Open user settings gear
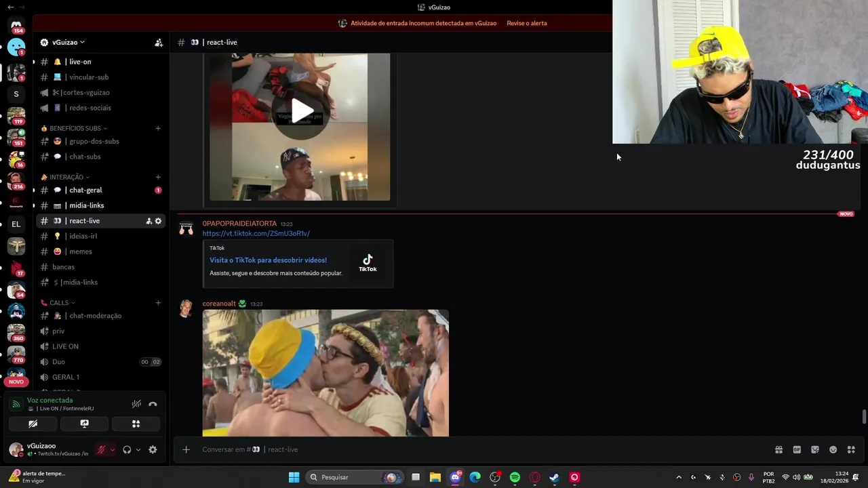868x488 pixels. [153, 449]
